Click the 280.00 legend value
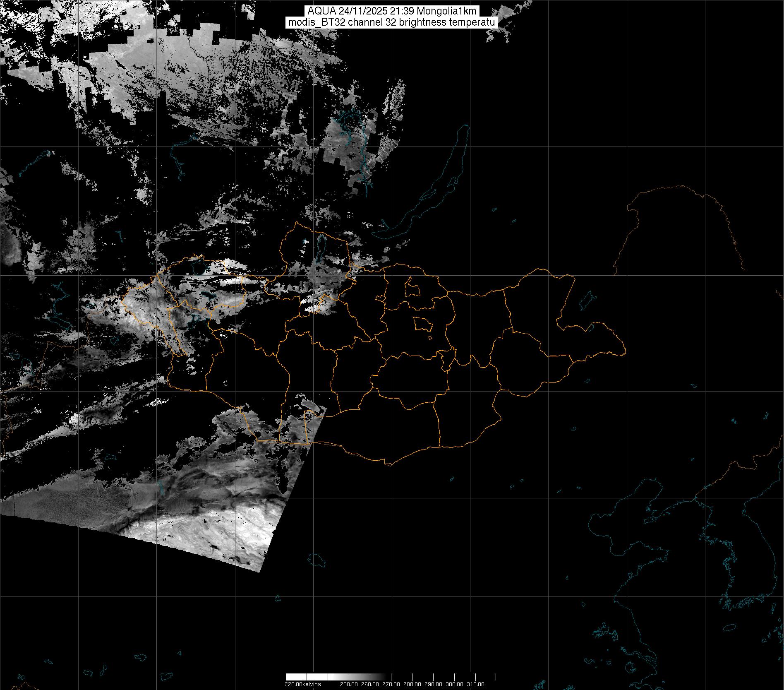Image resolution: width=784 pixels, height=690 pixels. click(x=412, y=684)
